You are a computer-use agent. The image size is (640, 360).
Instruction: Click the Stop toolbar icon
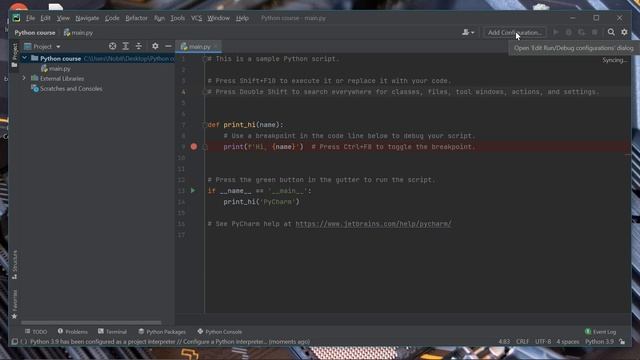point(595,32)
